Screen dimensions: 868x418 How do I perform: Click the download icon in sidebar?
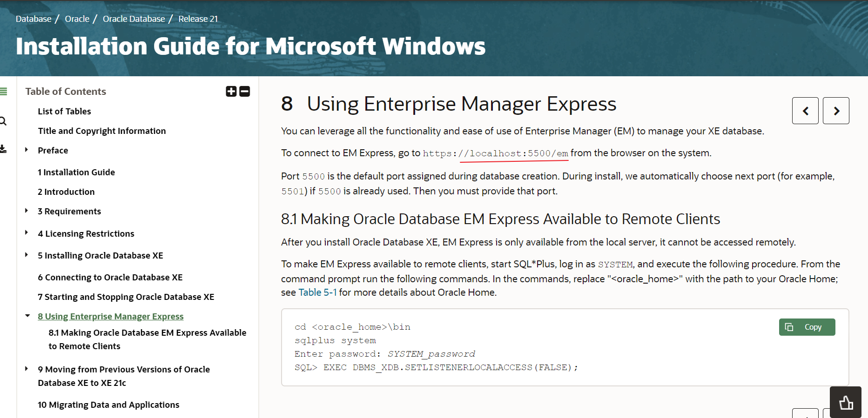click(3, 149)
